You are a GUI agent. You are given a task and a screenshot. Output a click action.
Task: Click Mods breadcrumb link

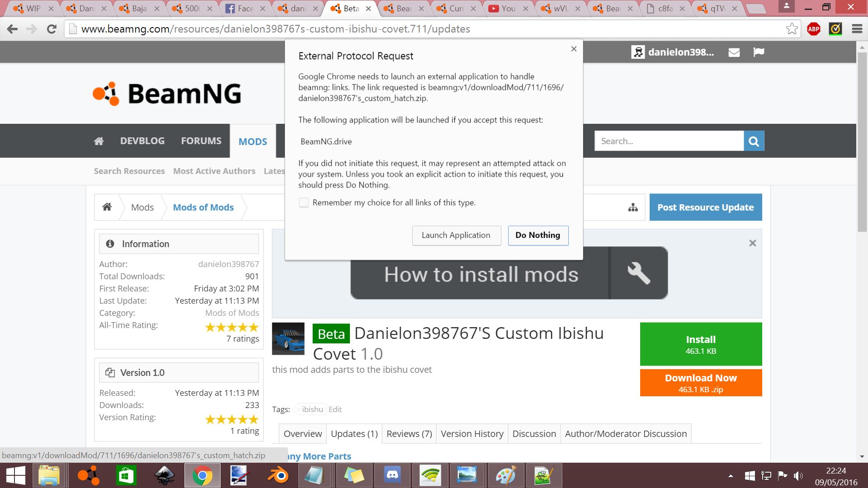pos(142,207)
